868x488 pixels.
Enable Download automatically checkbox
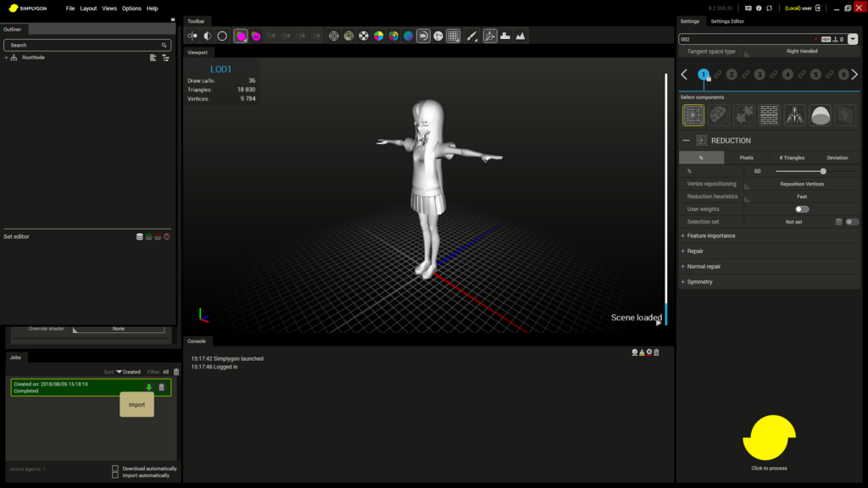click(115, 469)
